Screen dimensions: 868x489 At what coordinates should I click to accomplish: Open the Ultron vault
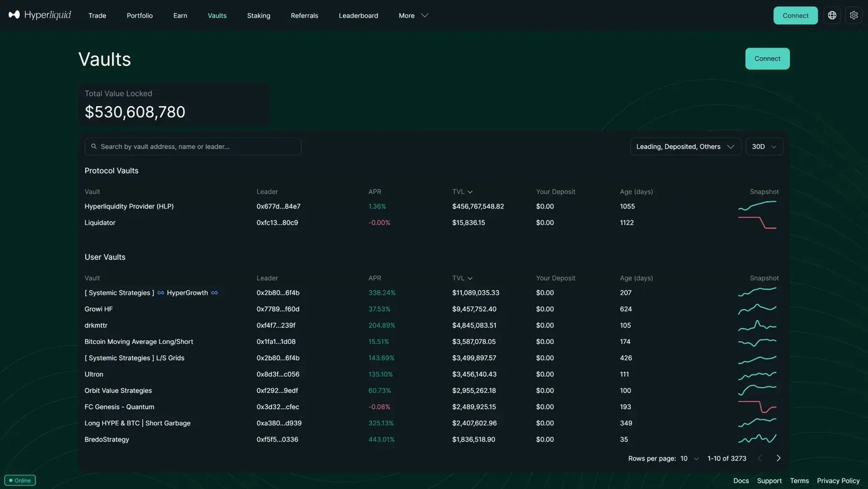point(94,374)
